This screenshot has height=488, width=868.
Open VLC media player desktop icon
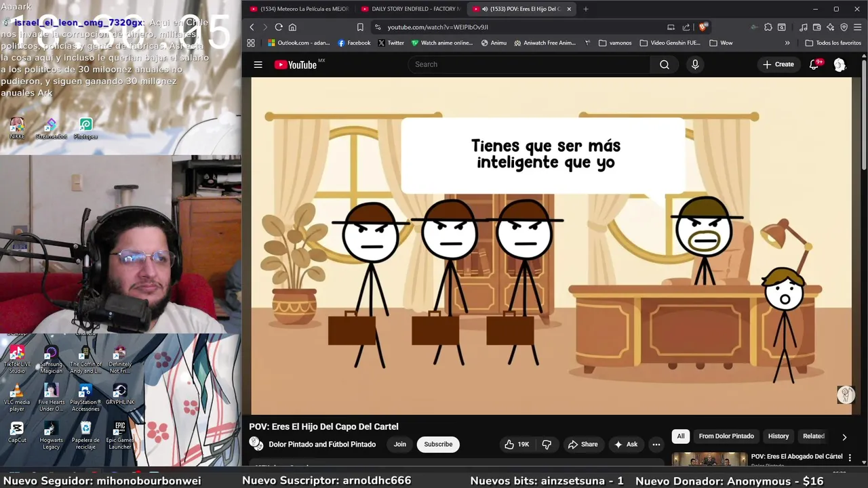click(x=17, y=398)
